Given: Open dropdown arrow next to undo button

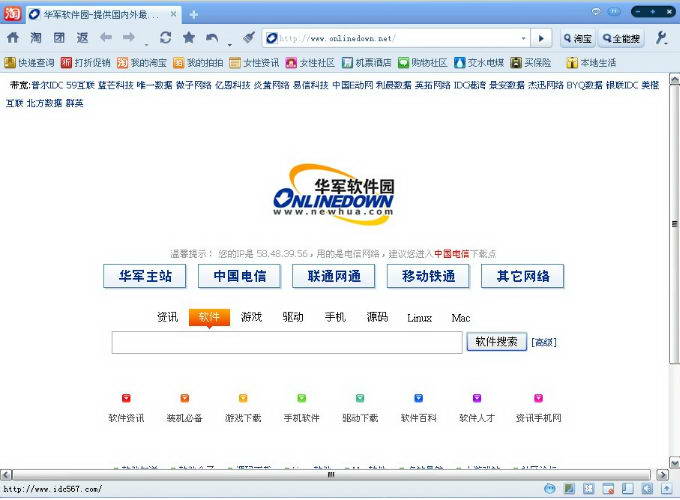Looking at the screenshot, I should pos(230,45).
